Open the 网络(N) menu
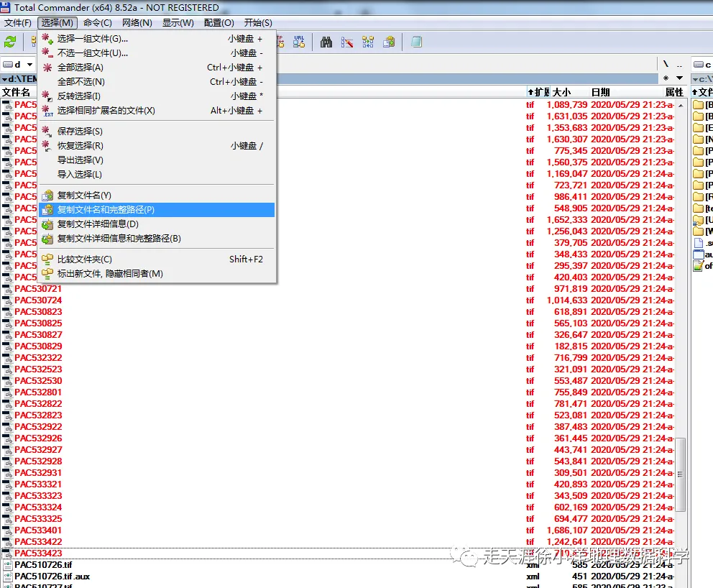Viewport: 713px width, 588px height. pos(137,23)
